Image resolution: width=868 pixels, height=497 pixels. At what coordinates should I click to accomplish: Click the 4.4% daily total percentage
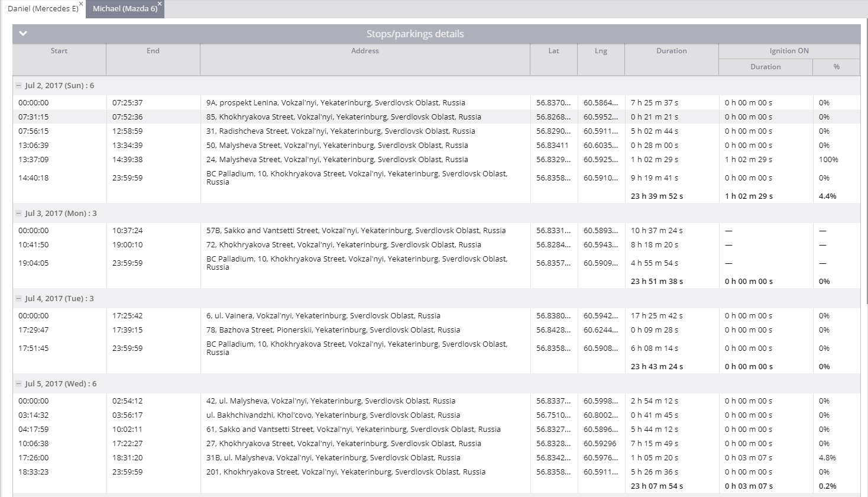pos(828,196)
